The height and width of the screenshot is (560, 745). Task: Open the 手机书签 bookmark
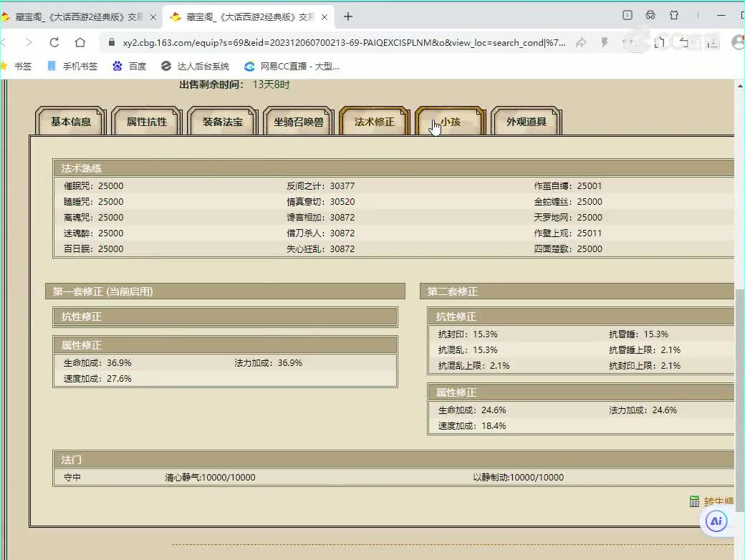click(72, 66)
